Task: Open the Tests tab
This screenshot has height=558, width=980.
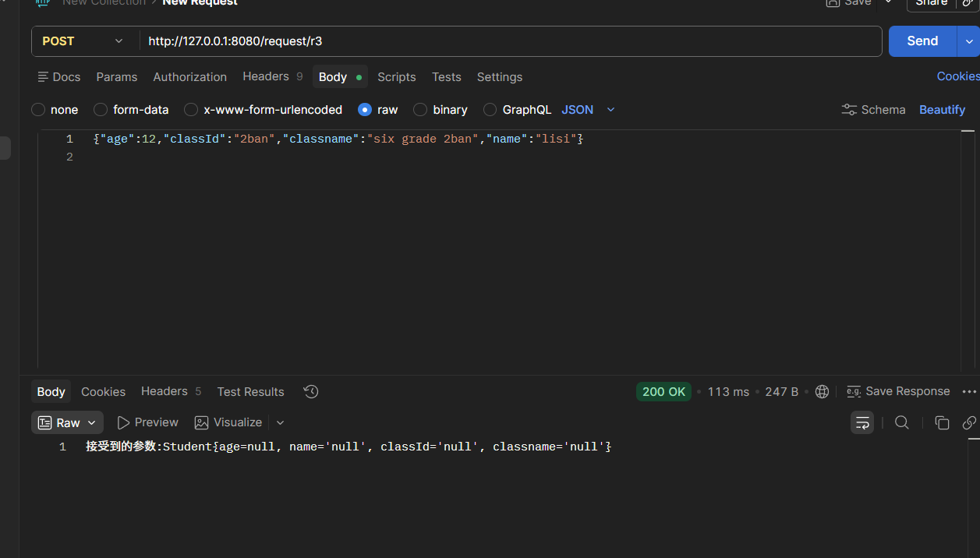Action: 447,77
